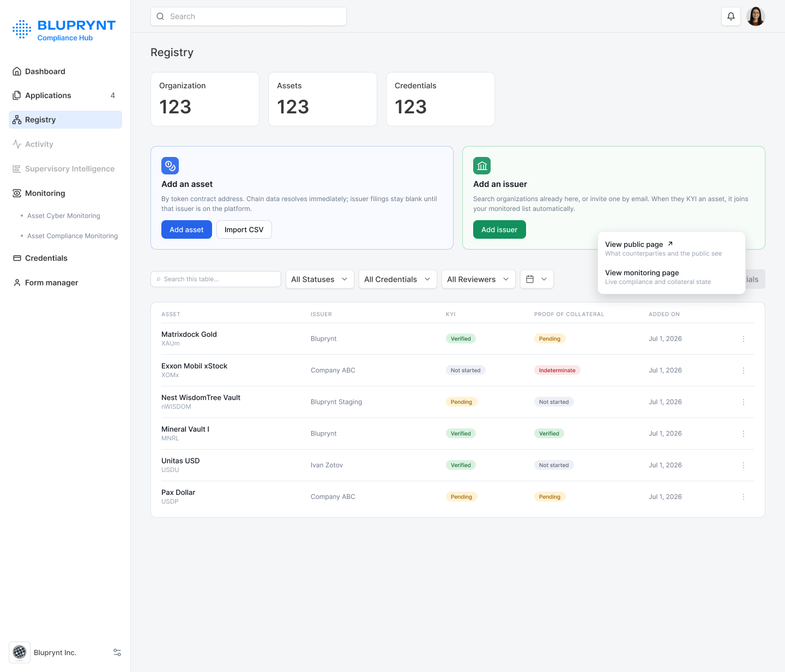Open the All Statuses dropdown

pos(320,279)
